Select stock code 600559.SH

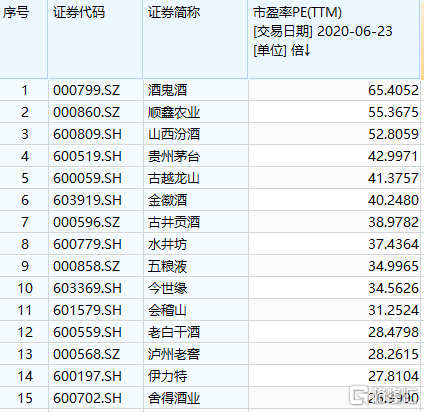pyautogui.click(x=87, y=332)
